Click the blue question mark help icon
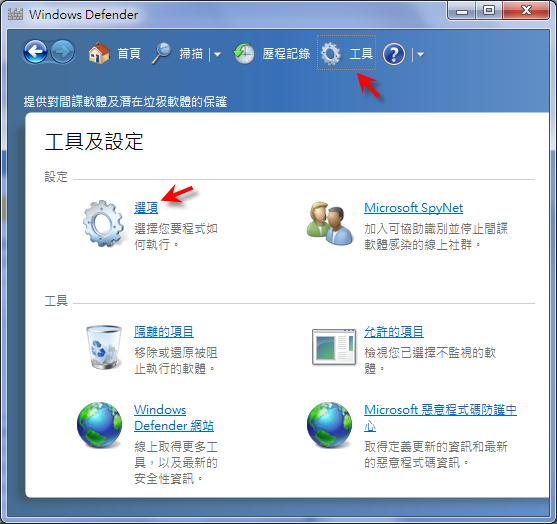Viewport: 557px width, 524px height. coord(394,54)
